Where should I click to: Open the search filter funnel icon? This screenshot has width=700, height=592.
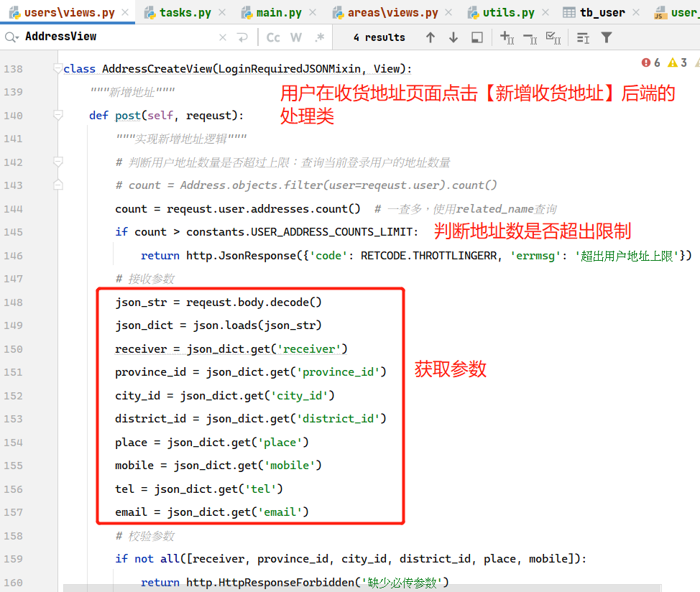pyautogui.click(x=607, y=37)
